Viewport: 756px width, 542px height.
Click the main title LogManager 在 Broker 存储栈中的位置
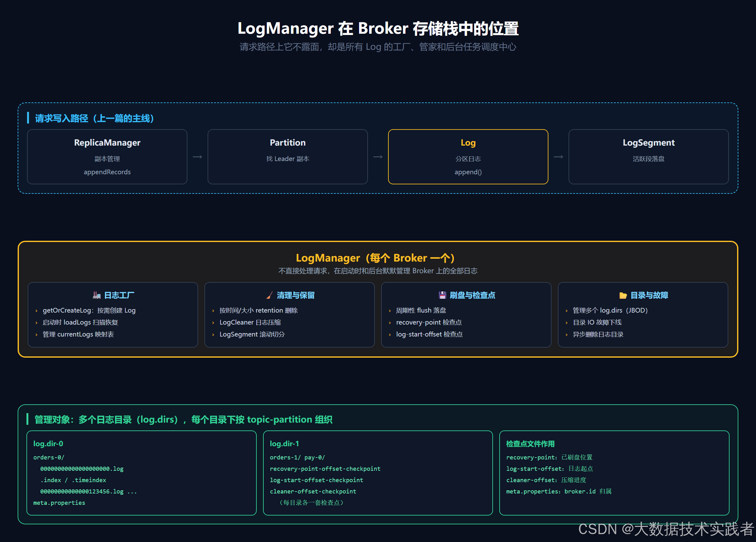(x=378, y=28)
